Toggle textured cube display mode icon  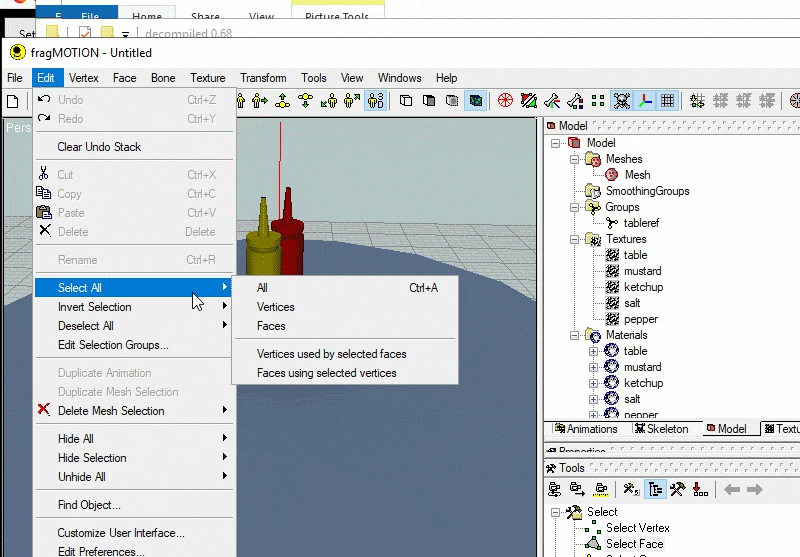(x=476, y=100)
